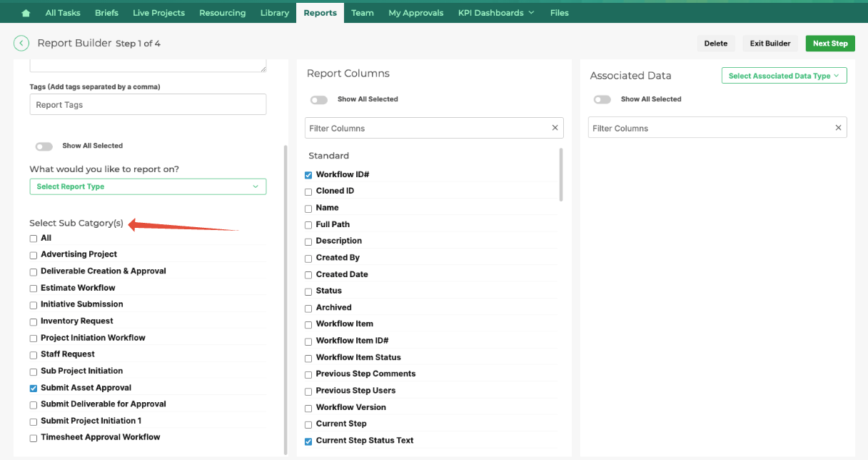868x460 pixels.
Task: Clear Associated Data filter with X icon
Action: [838, 128]
